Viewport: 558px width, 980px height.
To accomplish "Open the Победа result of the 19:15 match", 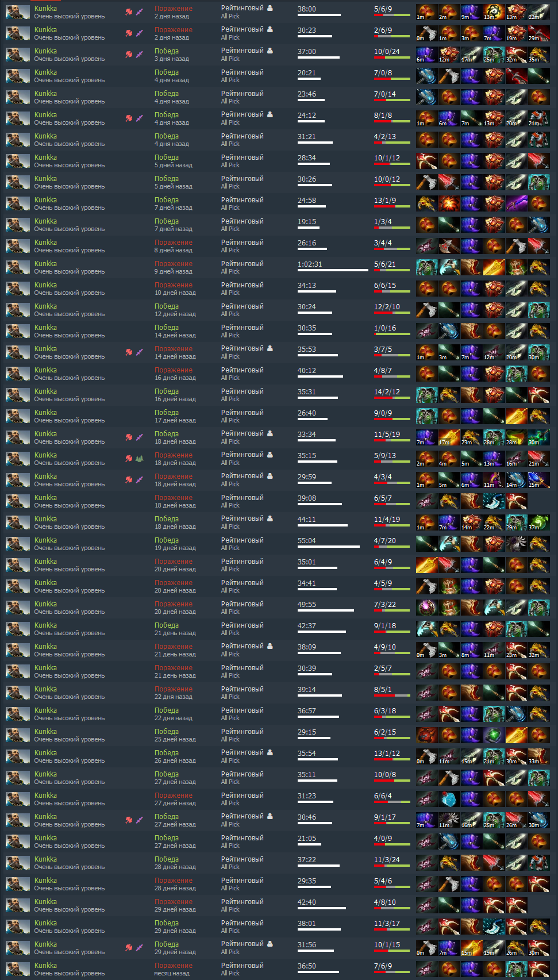I will coord(167,221).
